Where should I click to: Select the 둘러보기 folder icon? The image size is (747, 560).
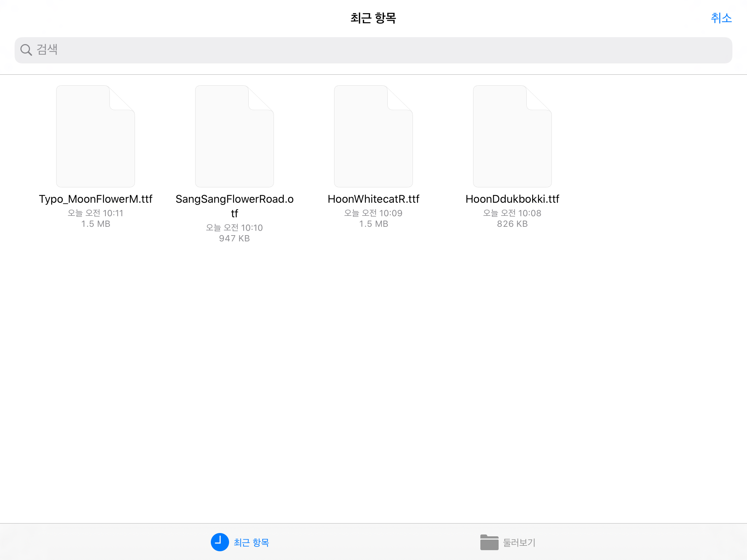click(x=489, y=542)
